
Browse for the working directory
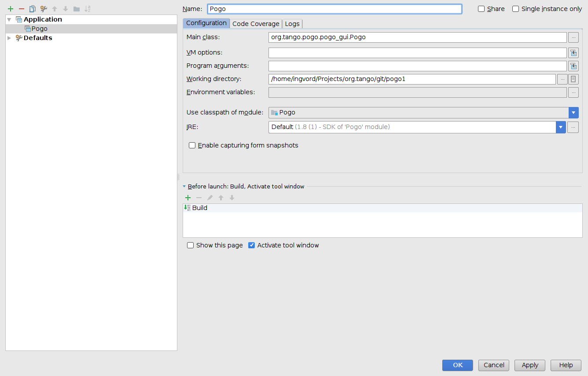pos(562,79)
